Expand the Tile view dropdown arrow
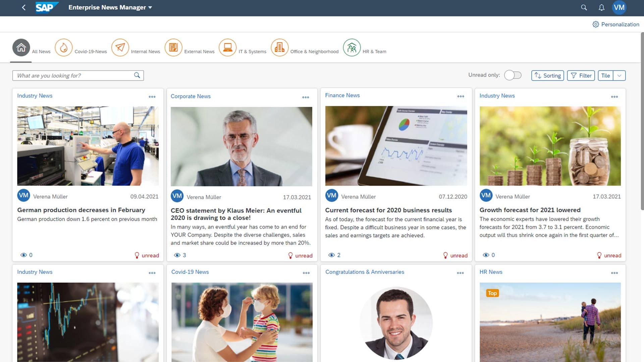The image size is (644, 362). [x=619, y=75]
